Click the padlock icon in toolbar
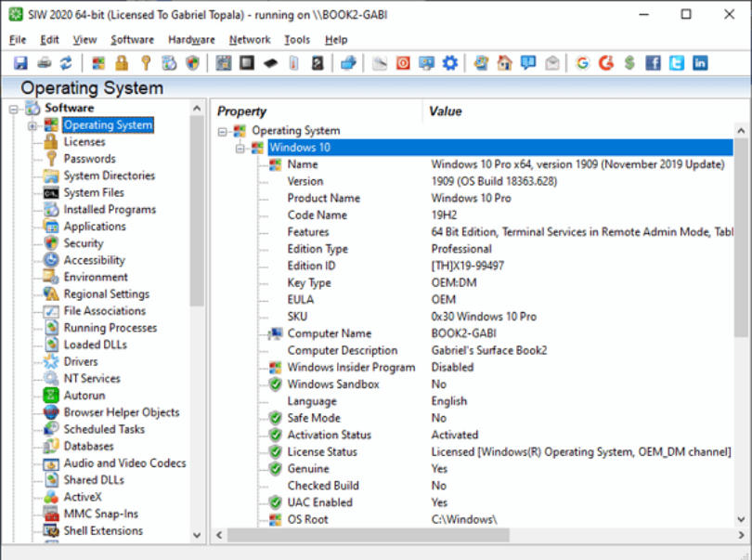The width and height of the screenshot is (752, 560). [122, 63]
